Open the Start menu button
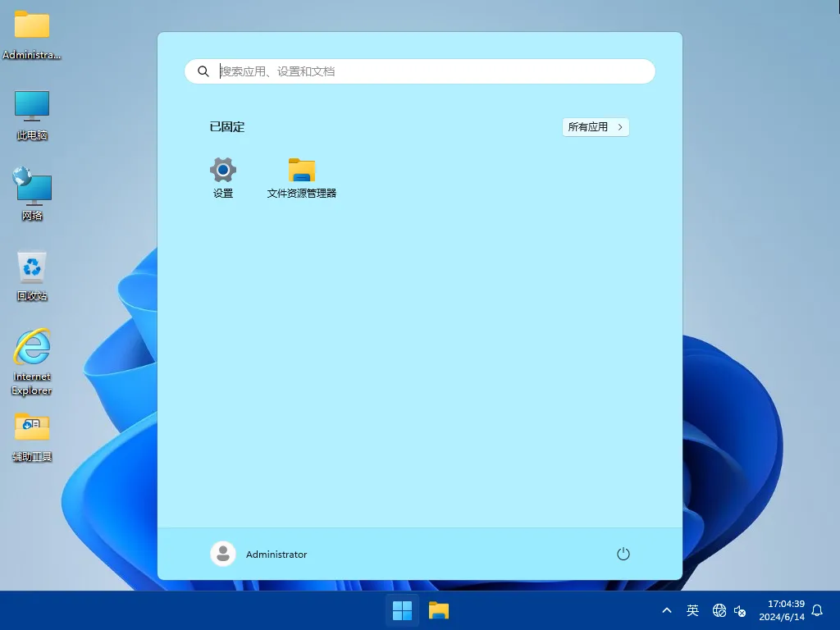The height and width of the screenshot is (630, 840). (402, 610)
